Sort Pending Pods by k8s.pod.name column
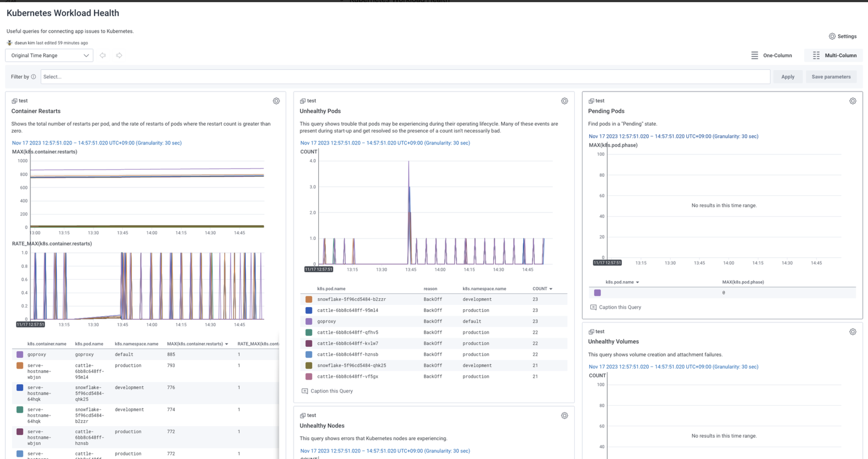This screenshot has height=459, width=868. pyautogui.click(x=622, y=282)
